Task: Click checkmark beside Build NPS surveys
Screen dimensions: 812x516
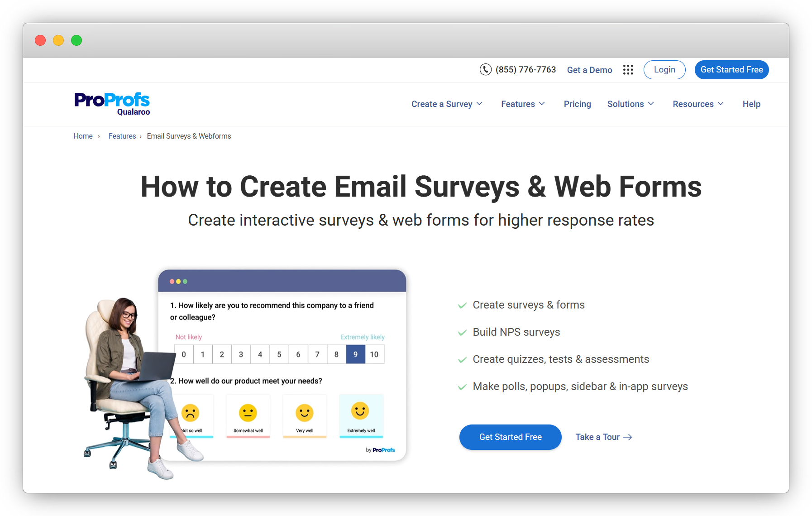Action: pos(462,333)
